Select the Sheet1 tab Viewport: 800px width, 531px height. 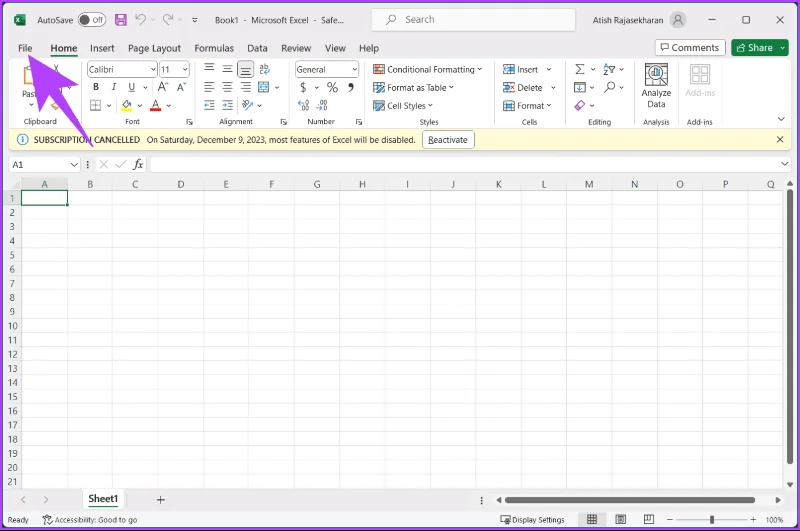pos(103,499)
